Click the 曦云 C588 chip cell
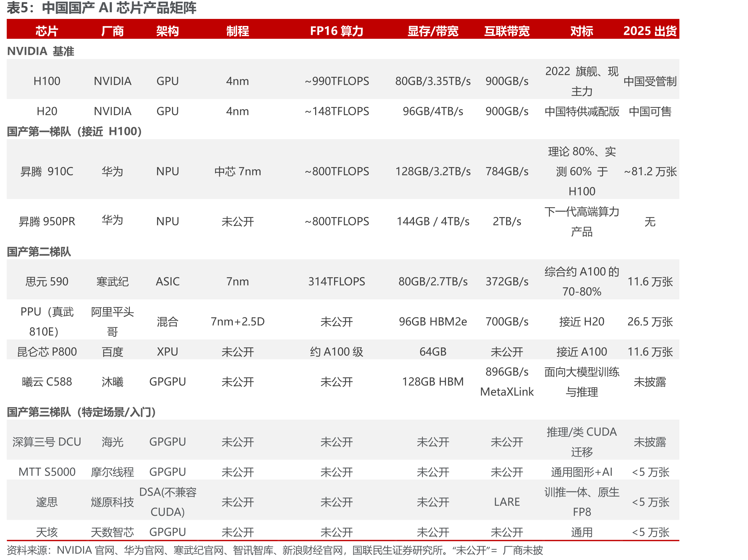The width and height of the screenshot is (748, 560). [47, 382]
